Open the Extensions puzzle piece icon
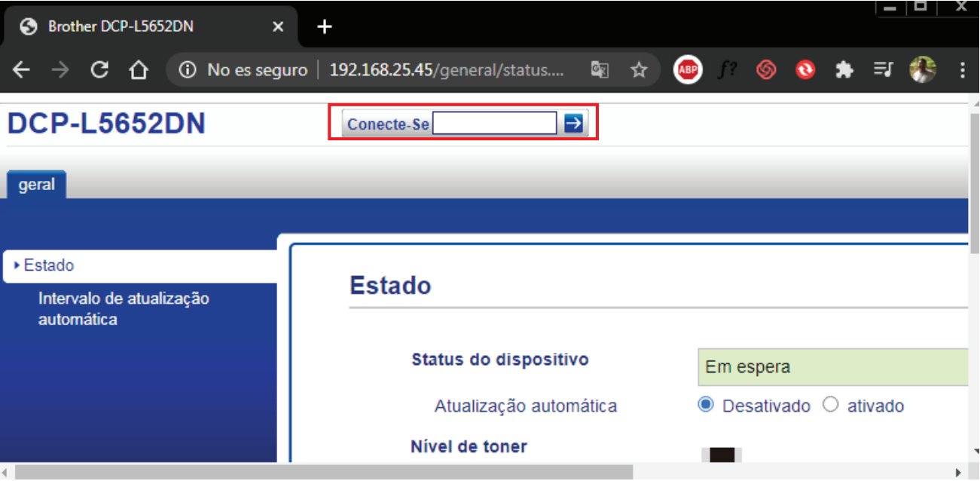 (x=844, y=70)
